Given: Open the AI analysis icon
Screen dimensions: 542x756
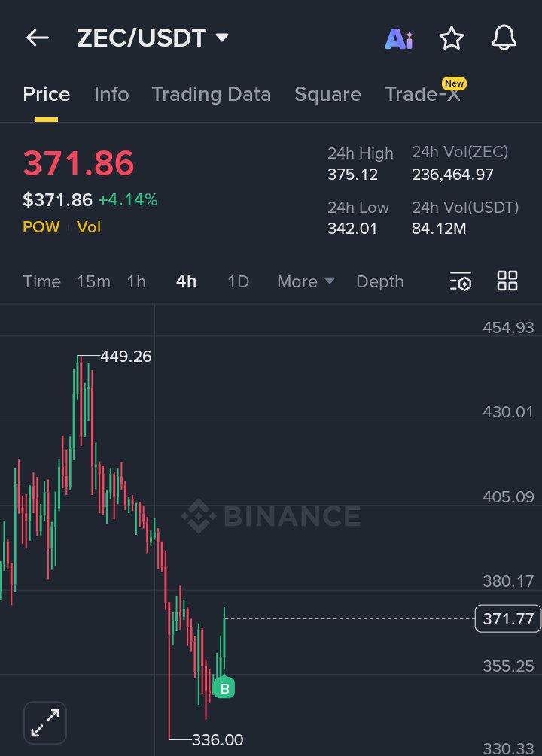Looking at the screenshot, I should 399,38.
